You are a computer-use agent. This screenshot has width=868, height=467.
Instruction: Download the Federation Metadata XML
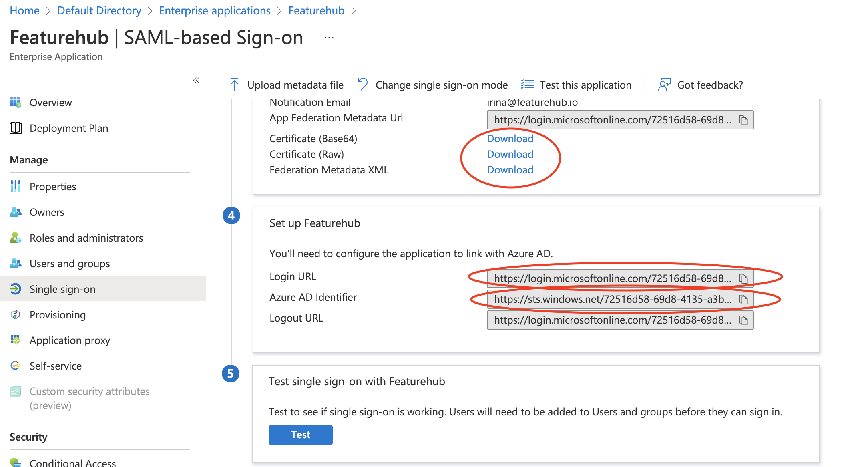pyautogui.click(x=510, y=170)
